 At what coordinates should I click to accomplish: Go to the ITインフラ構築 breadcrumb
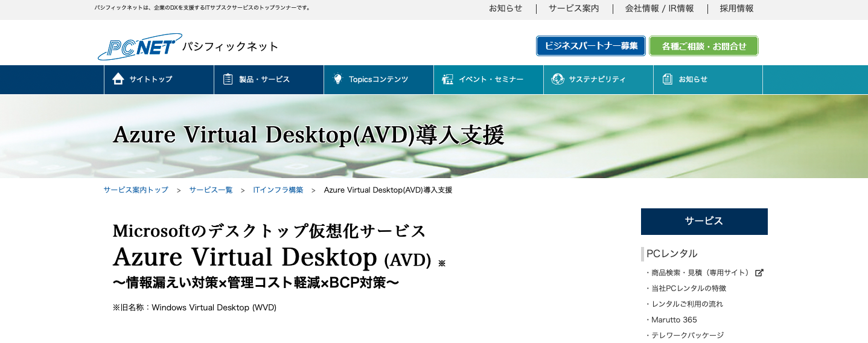click(x=278, y=190)
